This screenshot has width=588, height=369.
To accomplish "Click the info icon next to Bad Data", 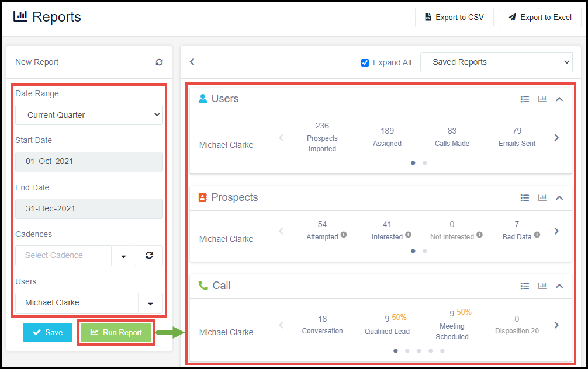I will pyautogui.click(x=537, y=235).
